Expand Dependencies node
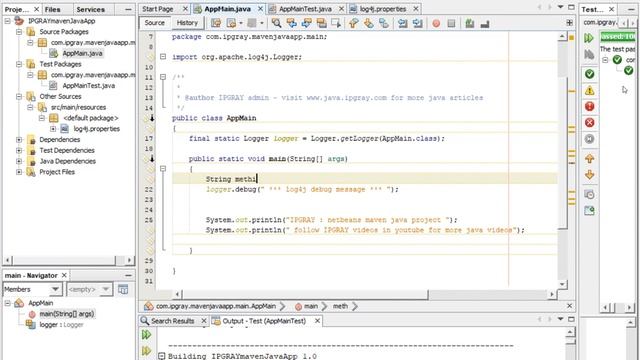Screen dimensions: 640x360 pos(19,140)
